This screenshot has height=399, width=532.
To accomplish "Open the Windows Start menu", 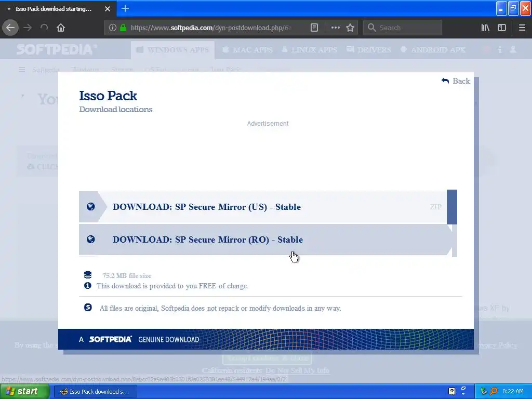I will pyautogui.click(x=25, y=392).
